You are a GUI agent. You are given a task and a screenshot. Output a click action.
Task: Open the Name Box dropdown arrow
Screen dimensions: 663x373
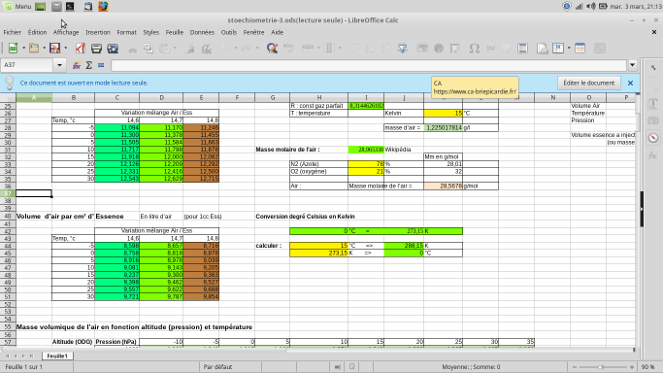[59, 65]
